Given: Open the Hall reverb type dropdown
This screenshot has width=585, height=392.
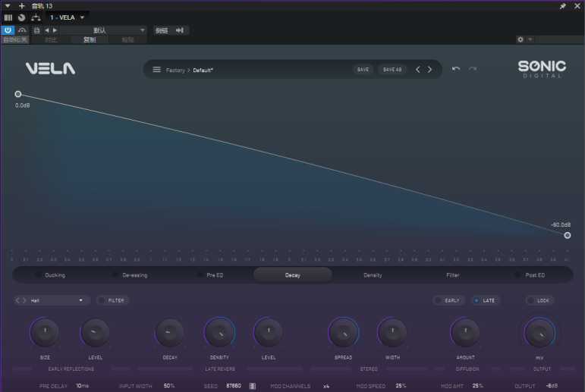Looking at the screenshot, I should coord(52,300).
